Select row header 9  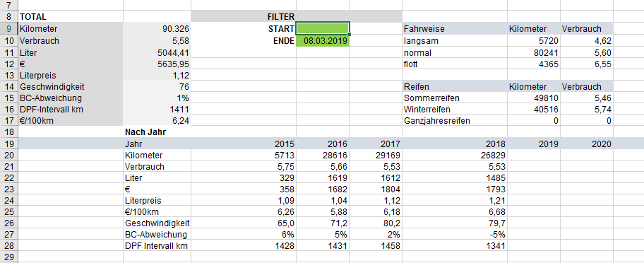[x=9, y=29]
